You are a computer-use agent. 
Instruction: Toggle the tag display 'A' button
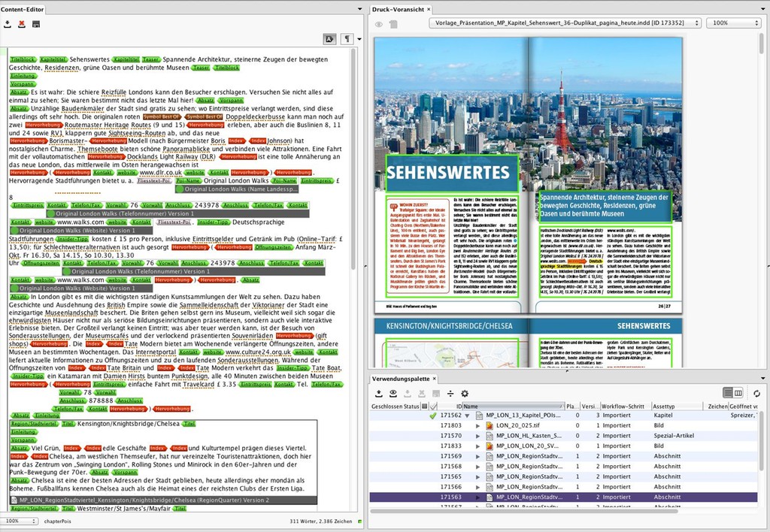pyautogui.click(x=329, y=38)
